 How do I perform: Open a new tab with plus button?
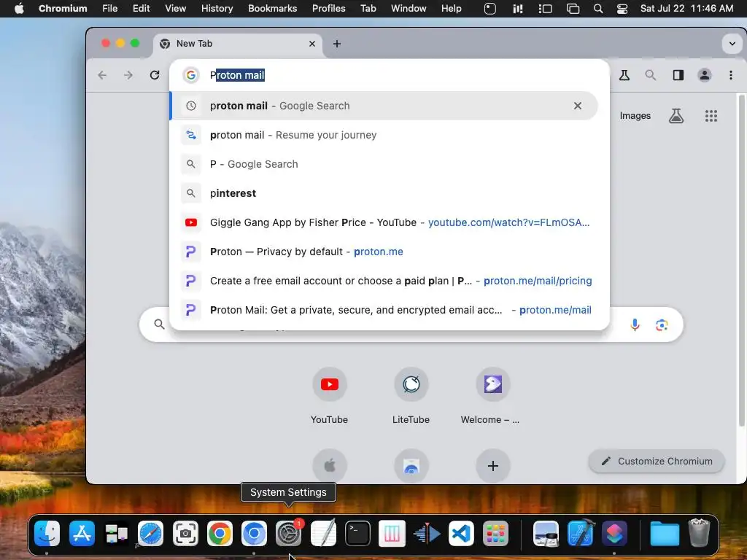coord(337,44)
